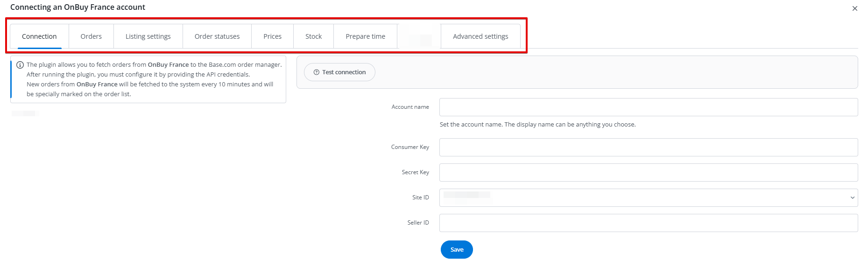This screenshot has width=868, height=268.
Task: Click the dialog title Connecting an OnBuy France account
Action: pyautogui.click(x=78, y=7)
